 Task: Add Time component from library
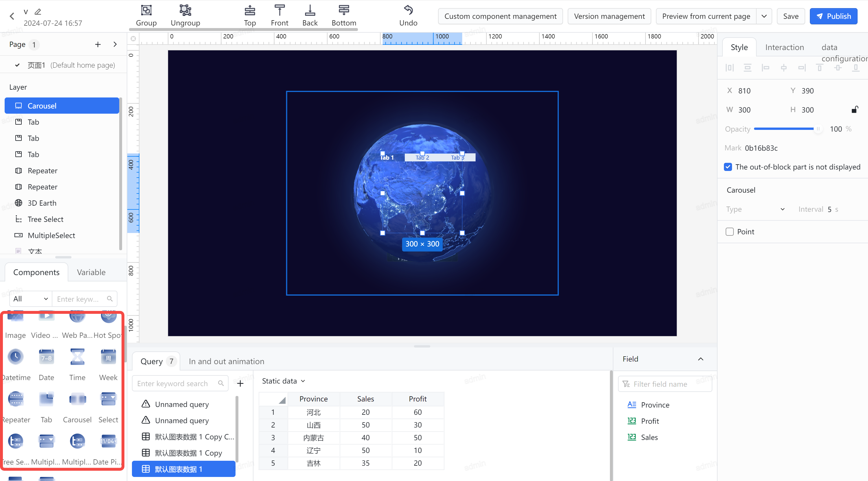click(x=77, y=365)
